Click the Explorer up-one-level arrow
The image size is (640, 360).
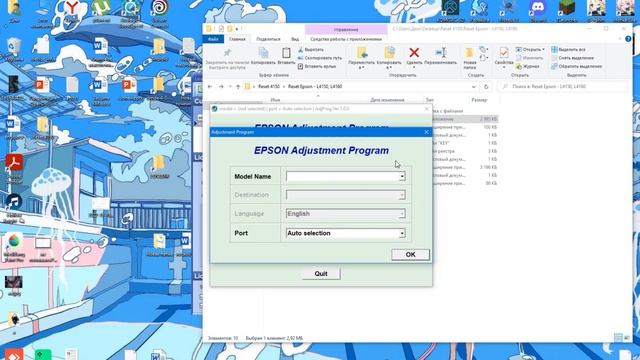[238, 87]
